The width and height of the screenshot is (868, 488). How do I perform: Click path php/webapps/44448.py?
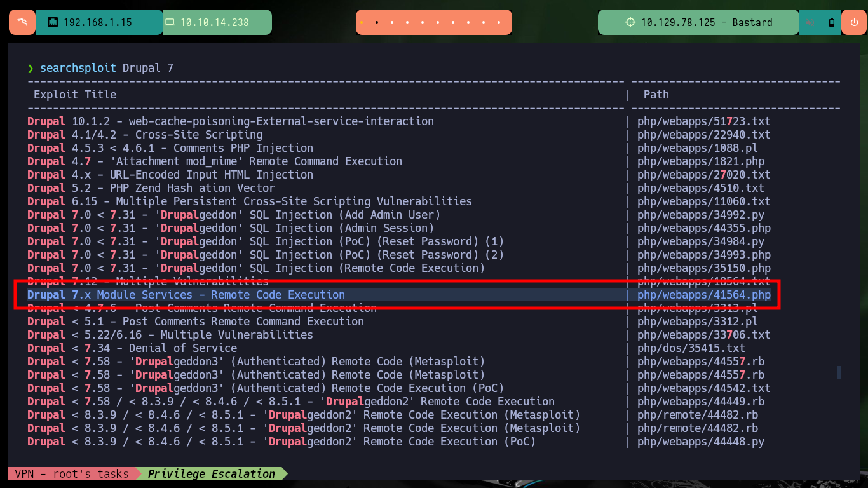point(701,442)
